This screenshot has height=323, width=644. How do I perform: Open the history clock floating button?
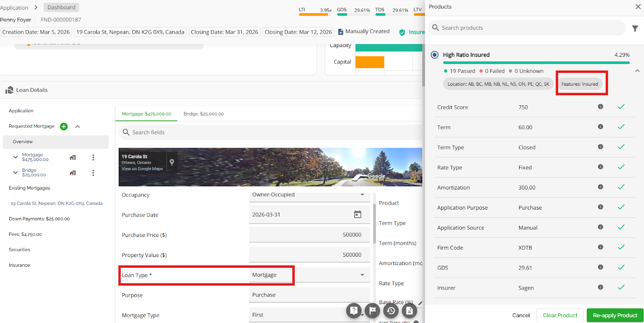click(391, 311)
